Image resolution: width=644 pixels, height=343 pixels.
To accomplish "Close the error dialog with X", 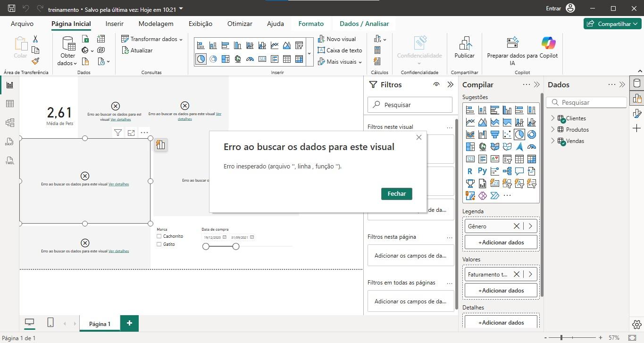I will click(419, 138).
